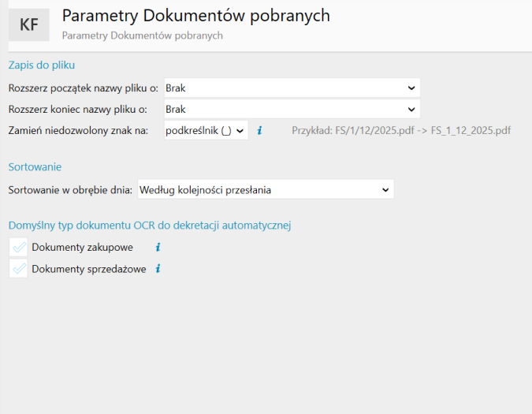Open Rozszerz koniec nazwy pliku dropdown
The height and width of the screenshot is (414, 532).
[292, 110]
